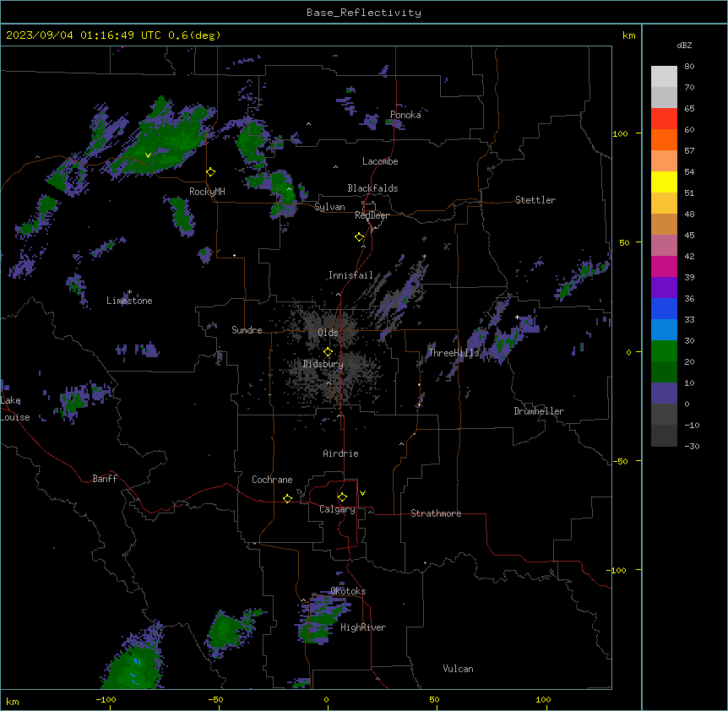
Task: Click the RedDeer city label
Action: tap(372, 215)
